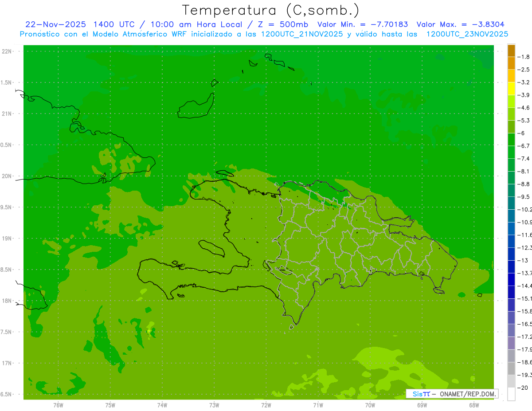Click the ONAMET/REP.DOM. logo box
Viewport: 532px width, 411px height.
tap(452, 394)
